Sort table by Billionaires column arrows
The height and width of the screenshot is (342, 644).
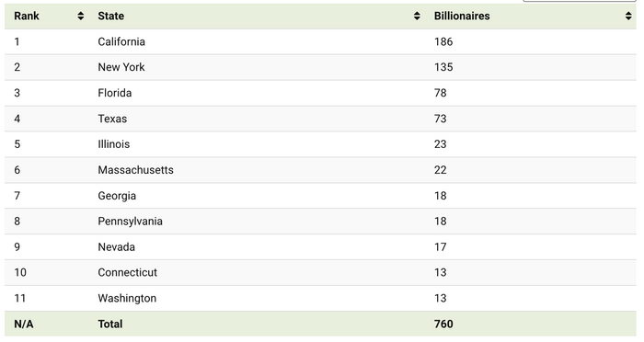point(628,16)
